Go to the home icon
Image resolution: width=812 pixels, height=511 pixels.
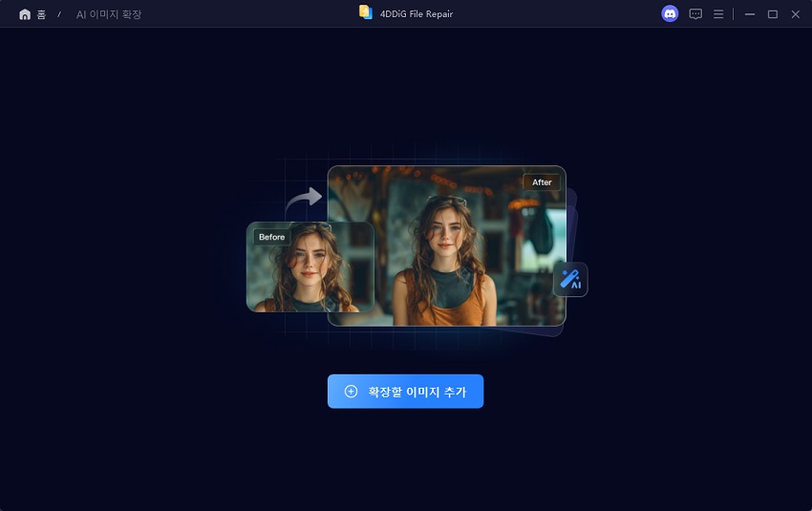point(25,14)
